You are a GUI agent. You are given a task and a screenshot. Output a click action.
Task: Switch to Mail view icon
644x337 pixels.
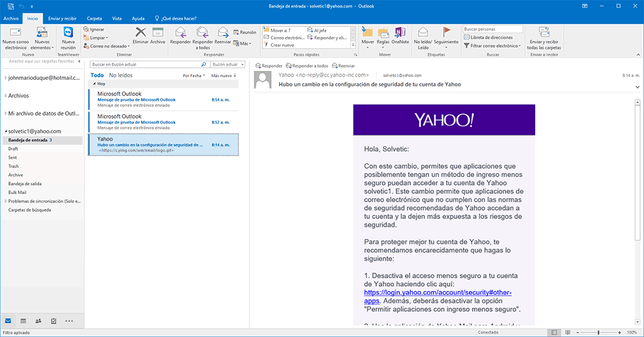click(8, 321)
